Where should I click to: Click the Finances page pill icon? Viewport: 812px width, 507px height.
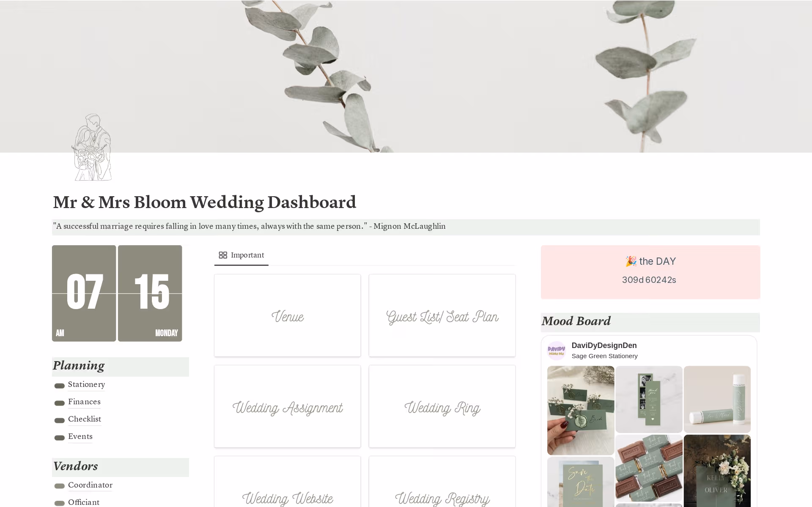[60, 403]
